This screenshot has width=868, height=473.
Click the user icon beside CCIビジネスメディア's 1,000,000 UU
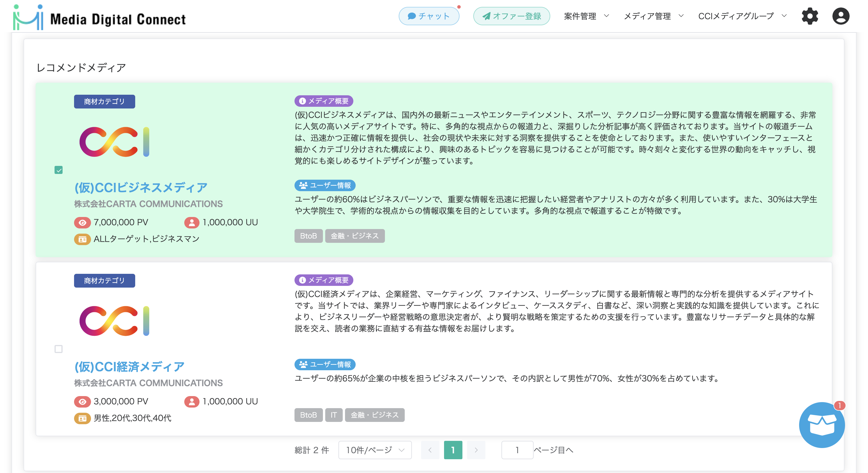[x=192, y=222]
